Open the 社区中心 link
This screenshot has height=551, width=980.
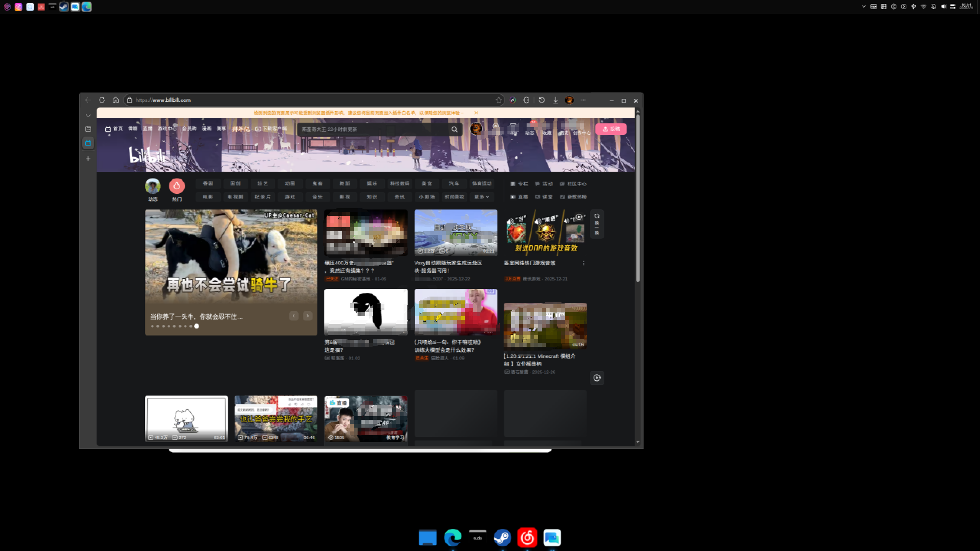coord(573,184)
